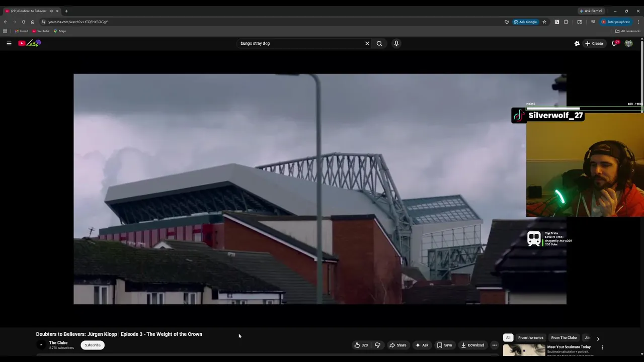644x362 pixels.
Task: Open options for Soulmate ad card
Action: coord(602,347)
